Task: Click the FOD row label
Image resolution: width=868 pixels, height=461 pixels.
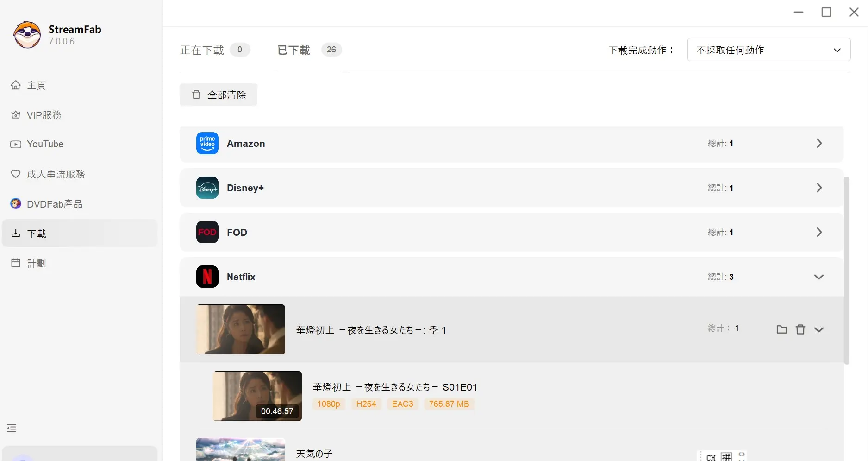Action: (237, 233)
